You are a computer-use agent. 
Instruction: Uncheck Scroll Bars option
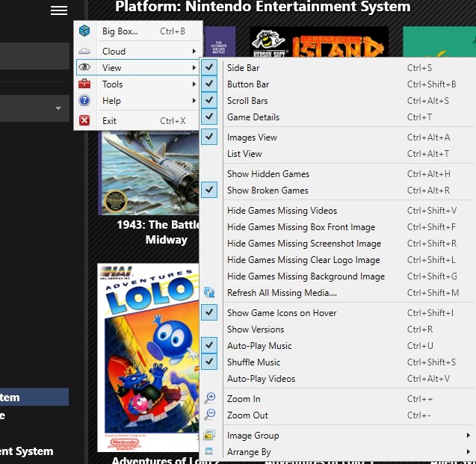(x=209, y=100)
